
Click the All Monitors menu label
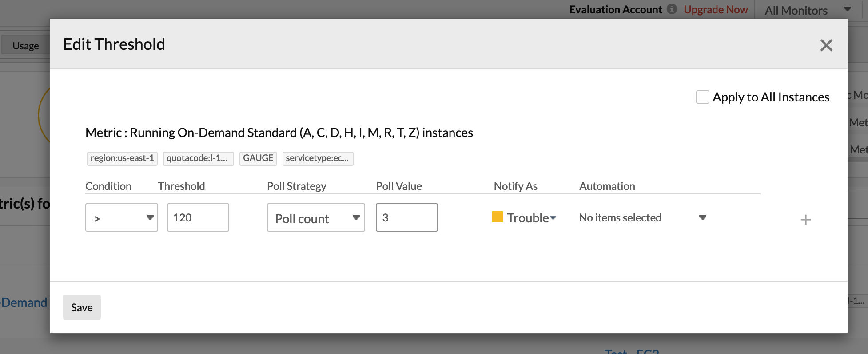pos(796,10)
